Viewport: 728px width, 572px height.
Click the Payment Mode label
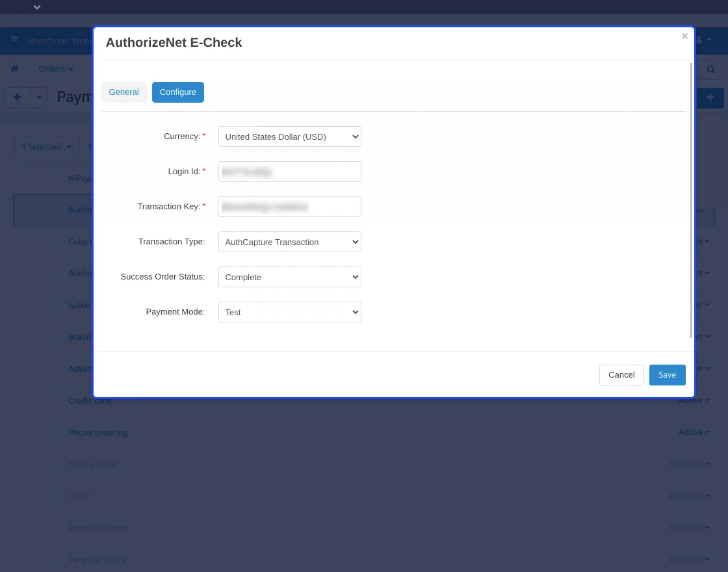(175, 311)
